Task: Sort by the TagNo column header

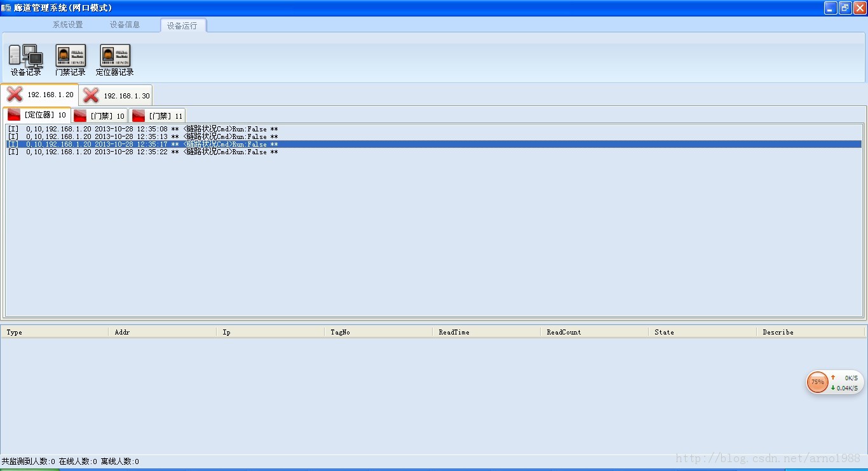Action: point(379,332)
